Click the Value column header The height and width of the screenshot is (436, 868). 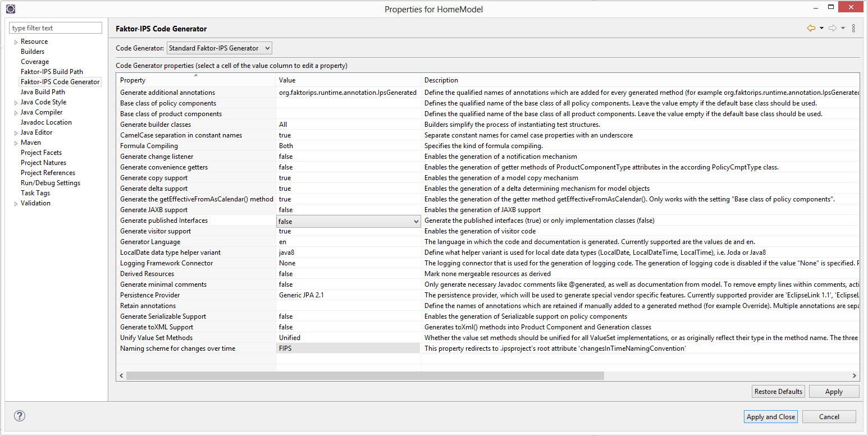coord(348,80)
